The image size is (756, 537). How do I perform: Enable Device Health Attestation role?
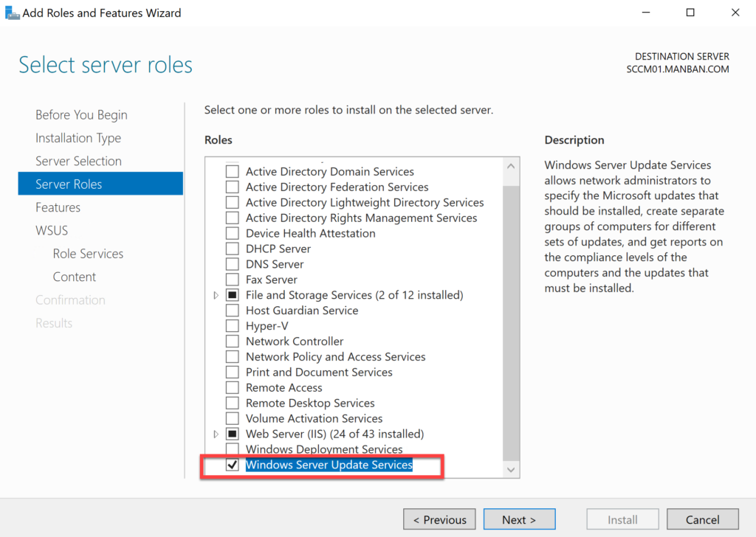pos(233,232)
